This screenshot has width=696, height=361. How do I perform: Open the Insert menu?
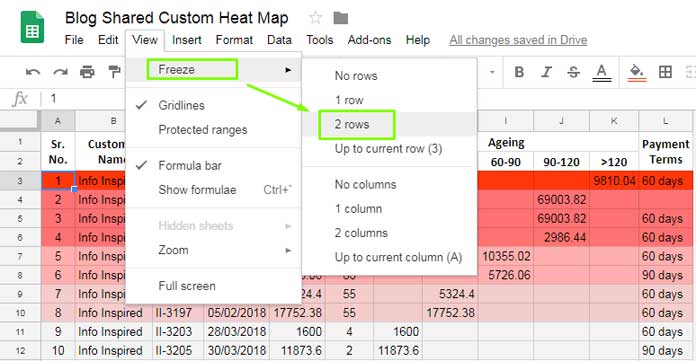point(186,40)
